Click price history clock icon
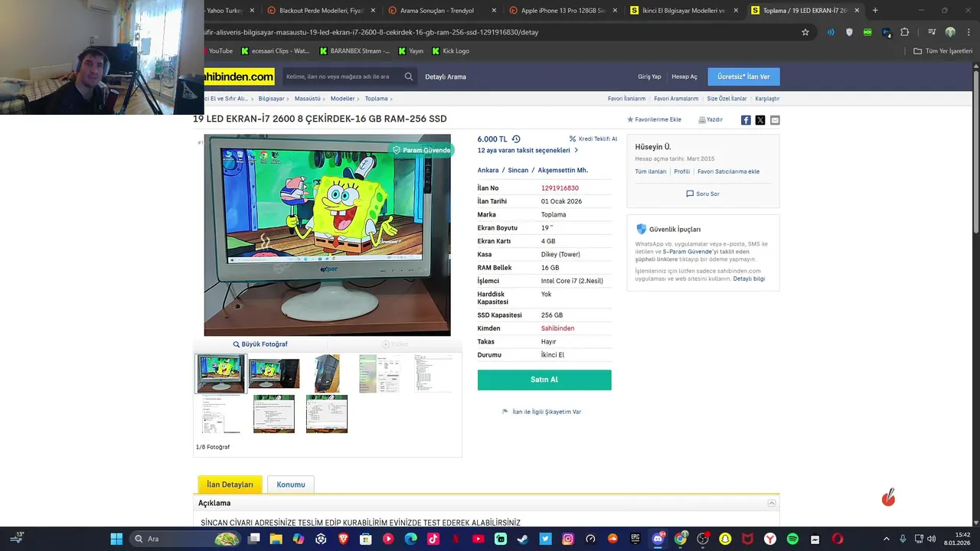The height and width of the screenshot is (551, 980). [x=516, y=139]
